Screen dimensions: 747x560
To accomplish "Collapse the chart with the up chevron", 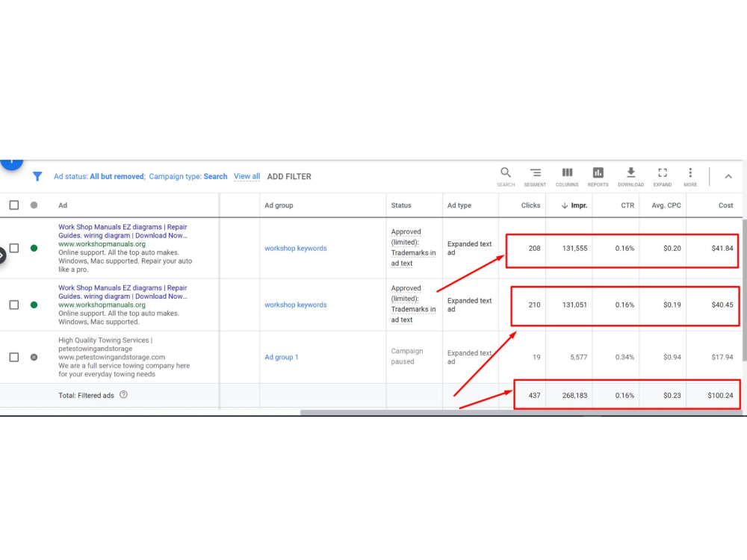I will (x=728, y=176).
